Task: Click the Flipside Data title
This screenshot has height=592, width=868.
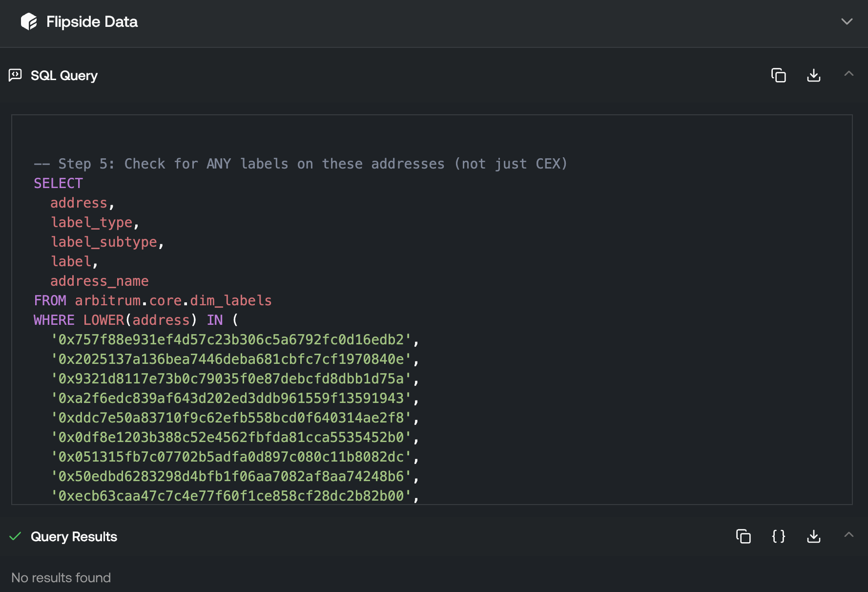Action: pyautogui.click(x=92, y=21)
